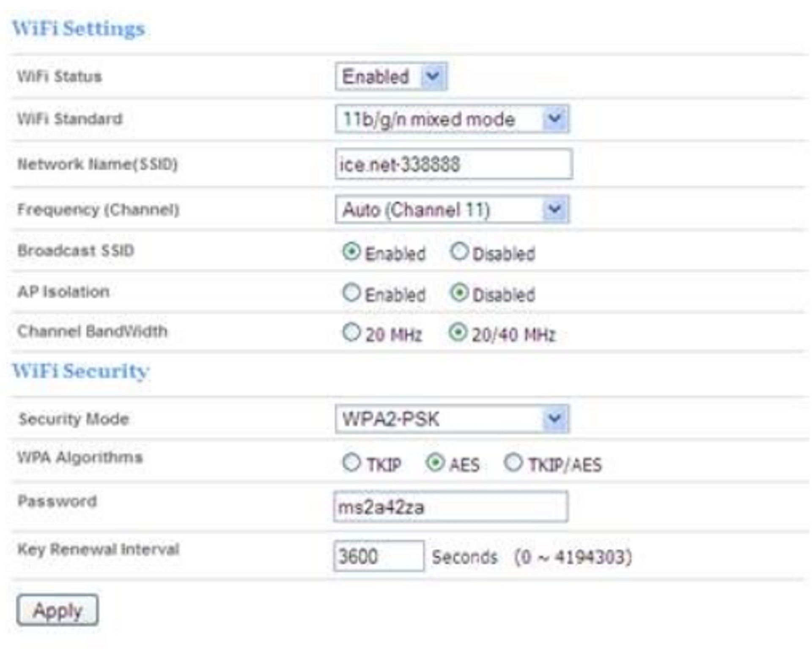Click the WiFi Settings heading
This screenshot has height=649, width=812.
point(79,29)
